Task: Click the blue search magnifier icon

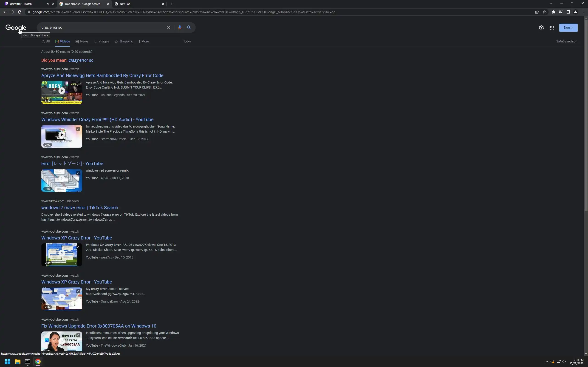Action: click(189, 28)
